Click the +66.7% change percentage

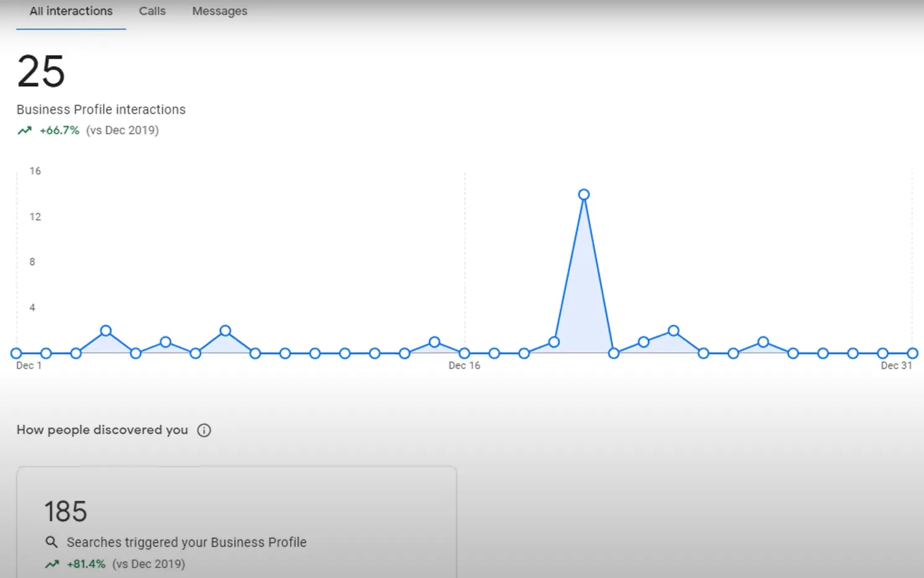pyautogui.click(x=59, y=131)
